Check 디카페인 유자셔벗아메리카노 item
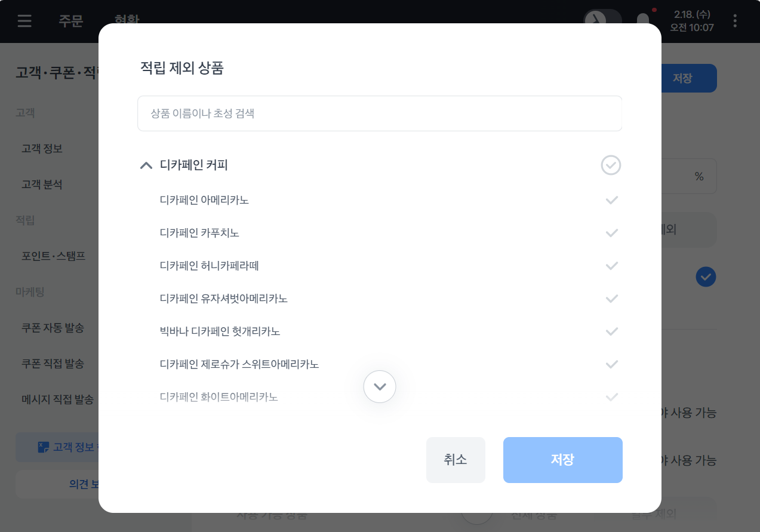 (611, 299)
